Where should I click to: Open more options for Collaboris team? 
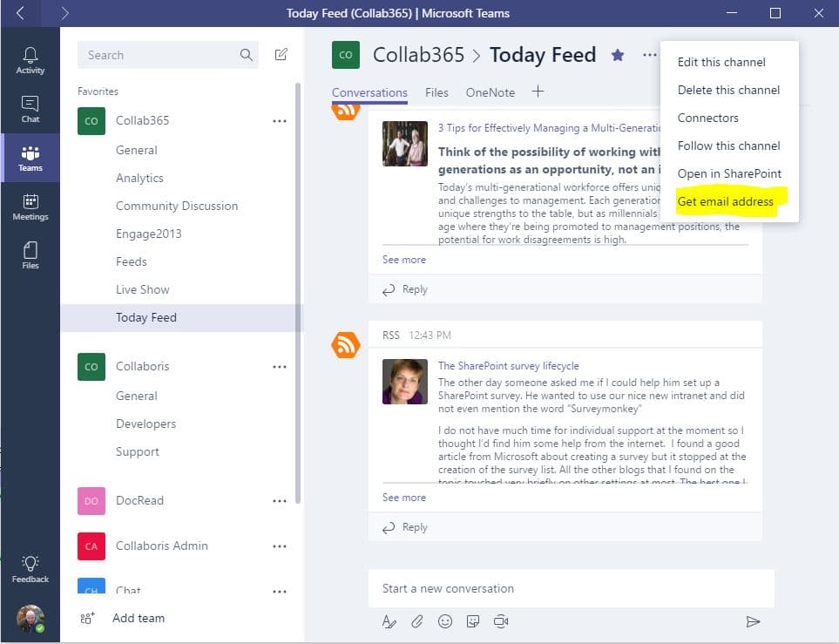click(x=279, y=367)
